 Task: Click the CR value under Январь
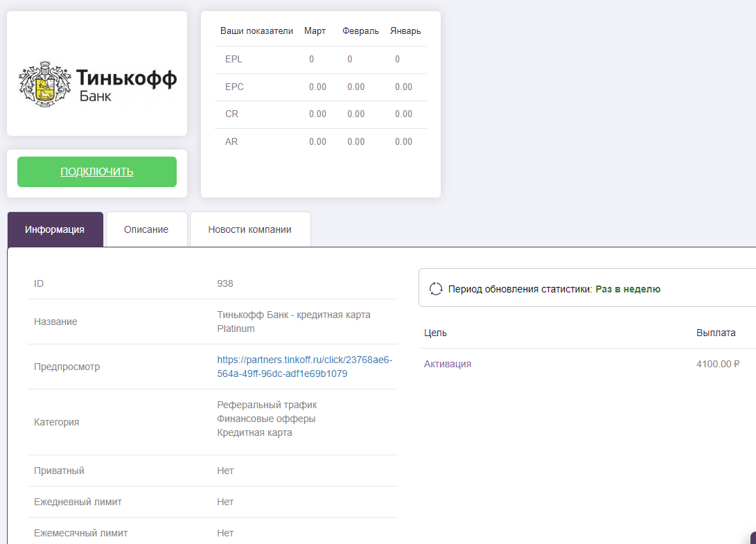pos(403,114)
